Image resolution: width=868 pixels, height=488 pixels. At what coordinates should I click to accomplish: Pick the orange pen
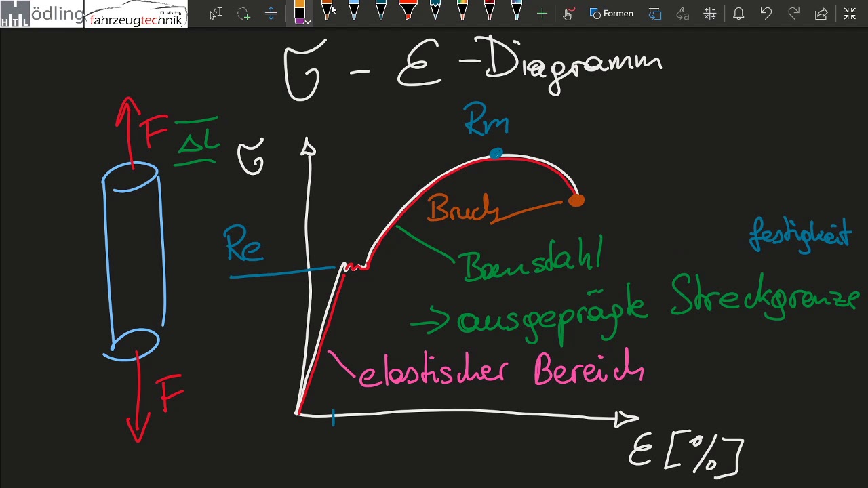[327, 11]
